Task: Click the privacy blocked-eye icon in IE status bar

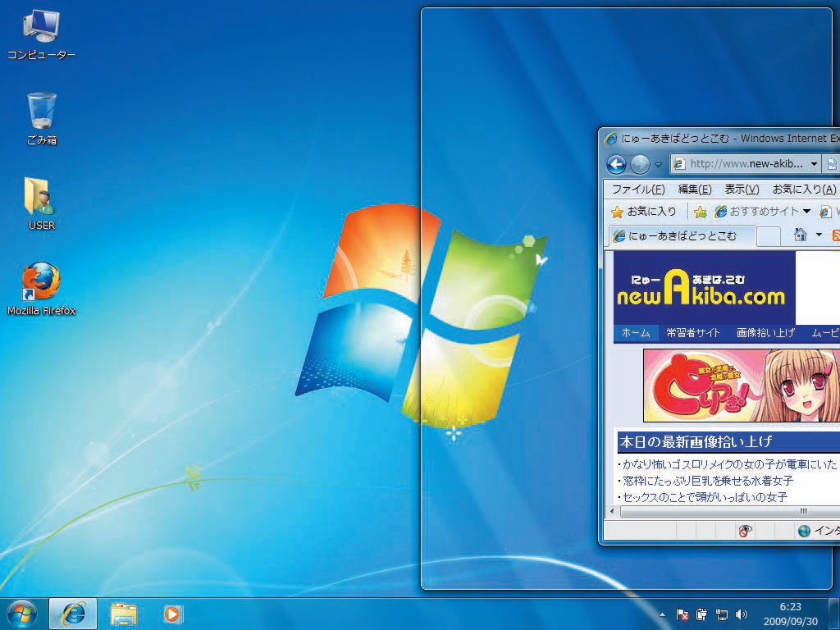Action: (745, 531)
